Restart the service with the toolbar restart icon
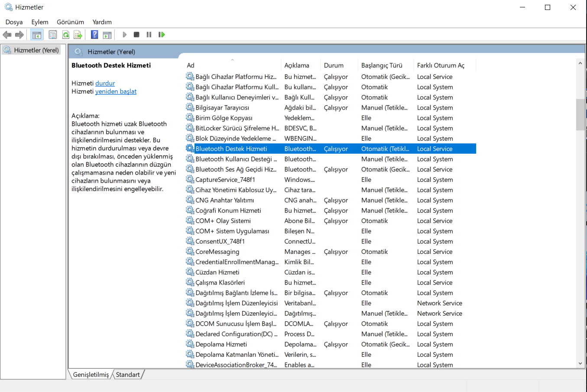The image size is (587, 392). point(162,35)
